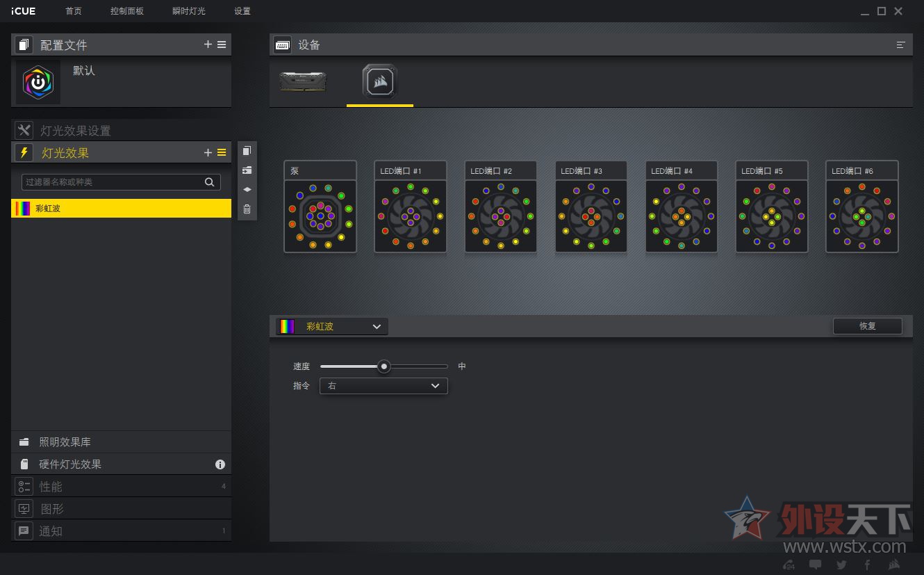
Task: Open the Twitter icon in the footer
Action: click(x=841, y=565)
